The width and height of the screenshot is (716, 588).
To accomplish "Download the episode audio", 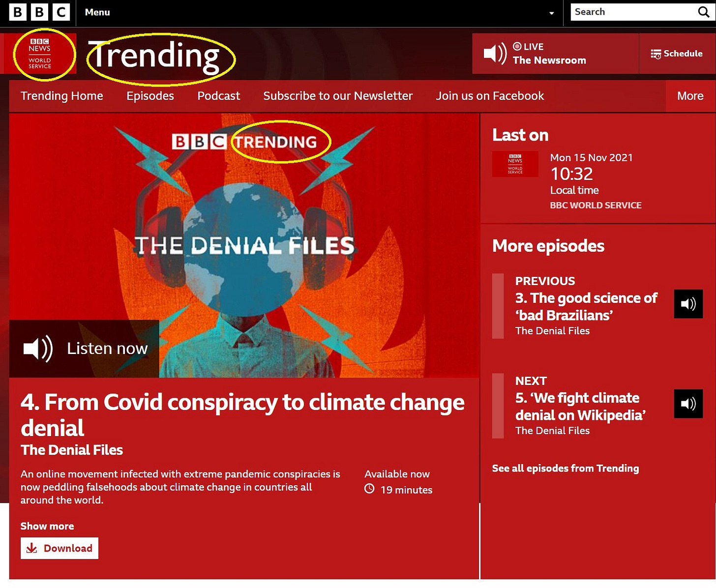I will click(x=60, y=548).
